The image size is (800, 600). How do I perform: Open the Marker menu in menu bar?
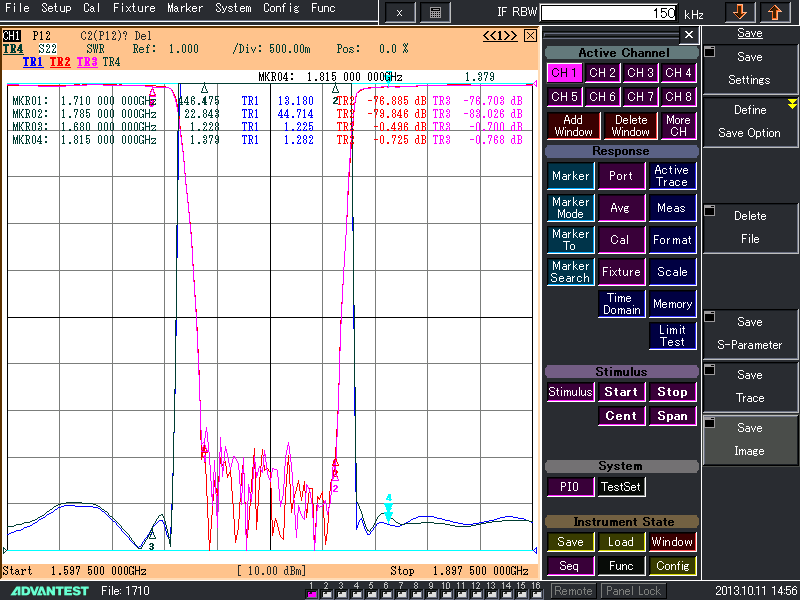pyautogui.click(x=185, y=8)
